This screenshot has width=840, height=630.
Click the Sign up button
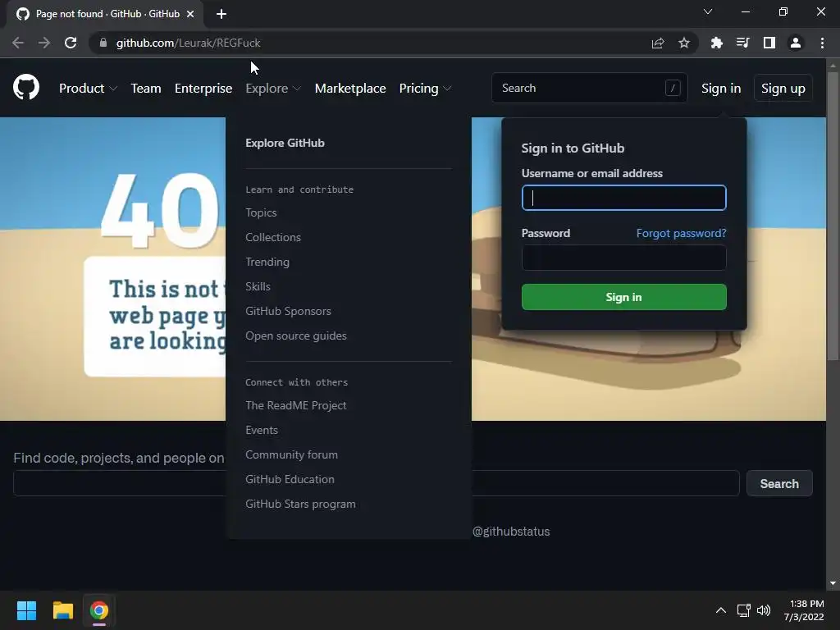(783, 89)
